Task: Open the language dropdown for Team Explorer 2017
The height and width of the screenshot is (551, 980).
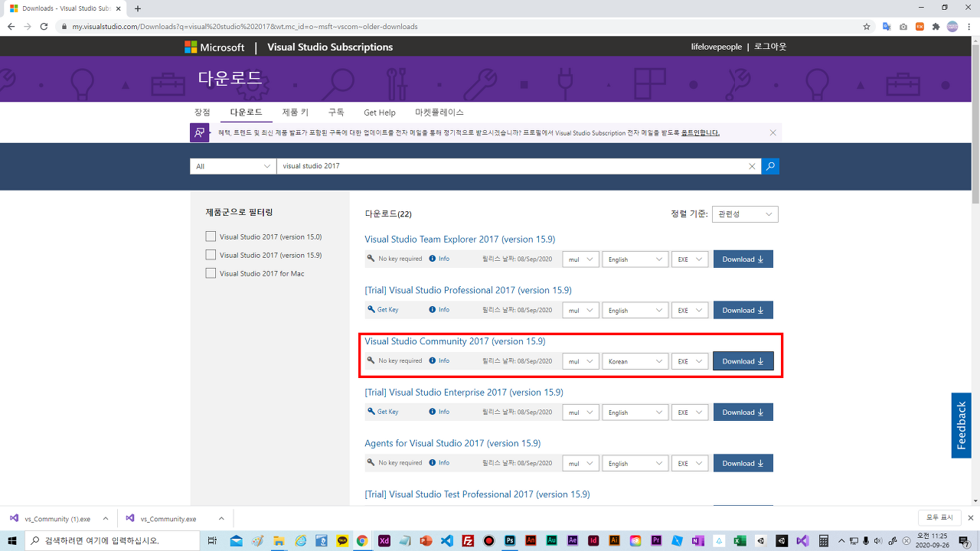Action: tap(635, 259)
